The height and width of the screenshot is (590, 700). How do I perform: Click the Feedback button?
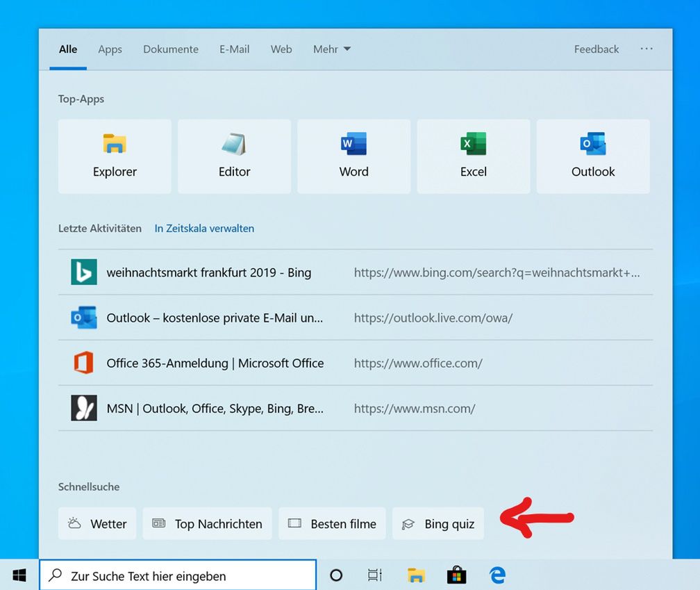597,49
